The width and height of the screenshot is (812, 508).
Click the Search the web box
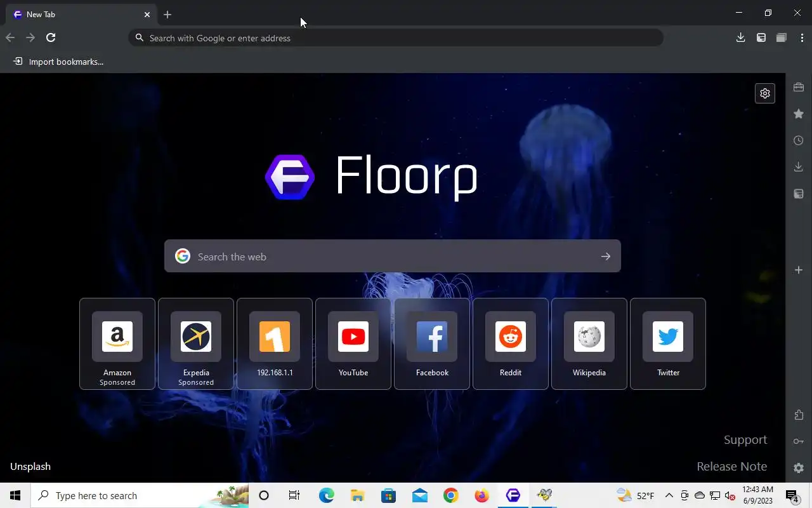[392, 257]
